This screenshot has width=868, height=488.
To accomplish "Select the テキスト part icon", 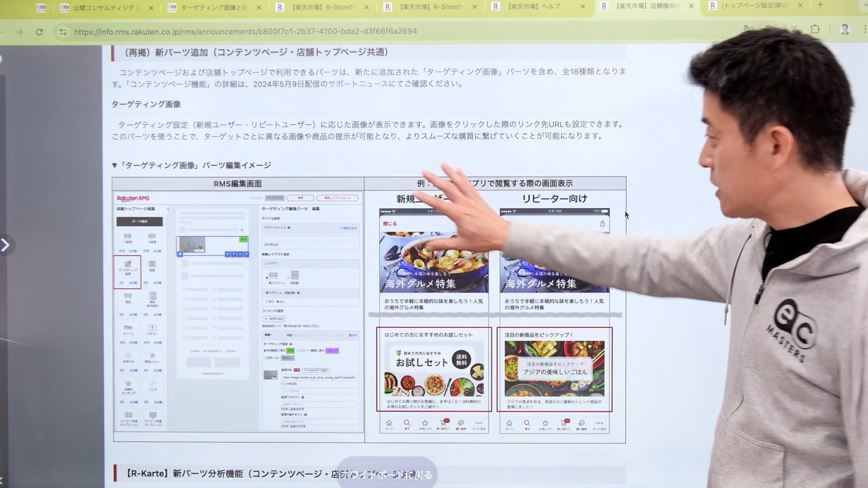I will (152, 330).
